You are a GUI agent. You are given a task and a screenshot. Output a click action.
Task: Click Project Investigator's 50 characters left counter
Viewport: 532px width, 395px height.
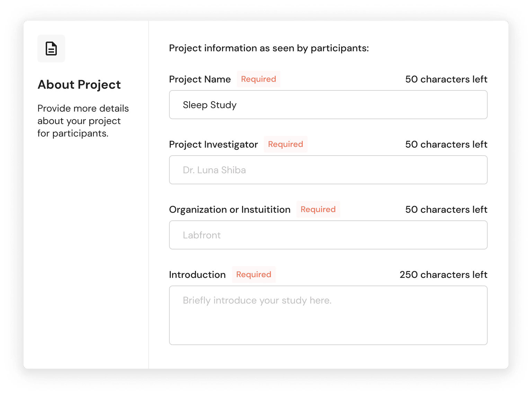tap(446, 144)
